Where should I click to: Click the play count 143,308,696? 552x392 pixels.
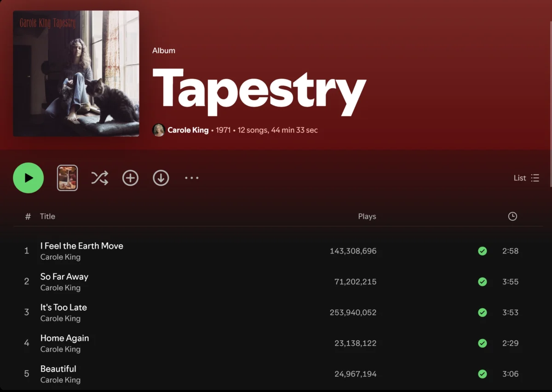353,251
